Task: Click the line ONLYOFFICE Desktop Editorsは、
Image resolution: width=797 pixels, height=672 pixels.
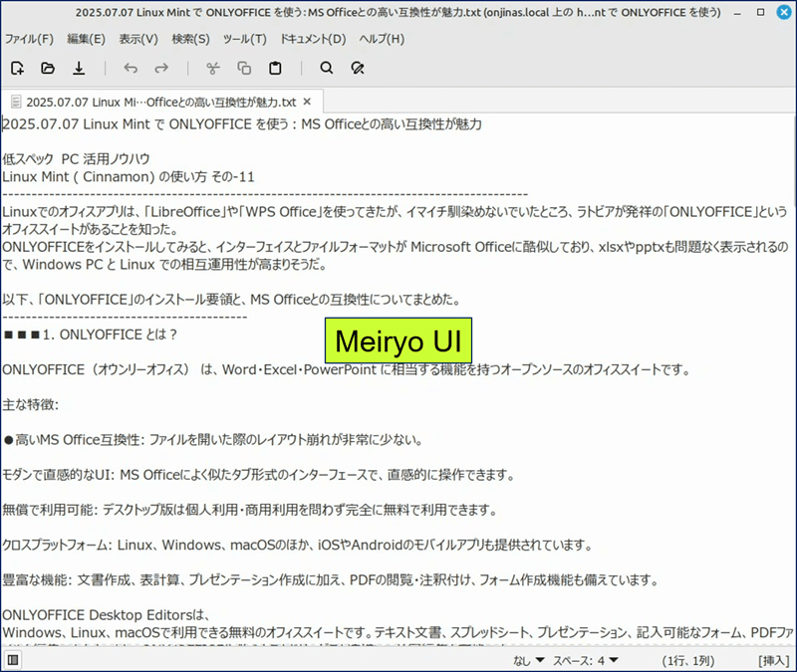Action: pyautogui.click(x=107, y=615)
